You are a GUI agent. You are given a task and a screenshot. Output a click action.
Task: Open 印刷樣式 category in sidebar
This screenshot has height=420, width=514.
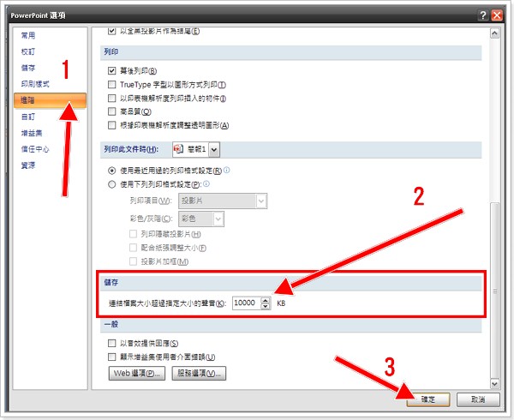point(35,84)
